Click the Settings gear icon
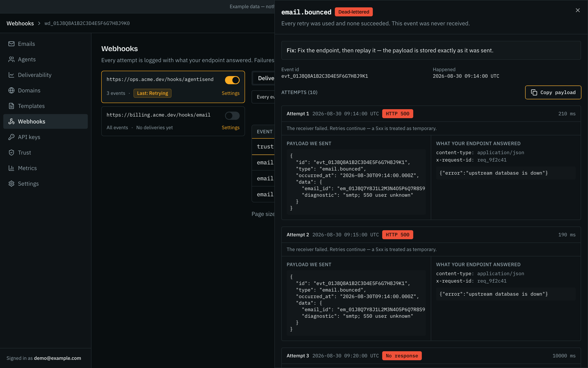Screen dimensions: 588x368 pos(11,184)
